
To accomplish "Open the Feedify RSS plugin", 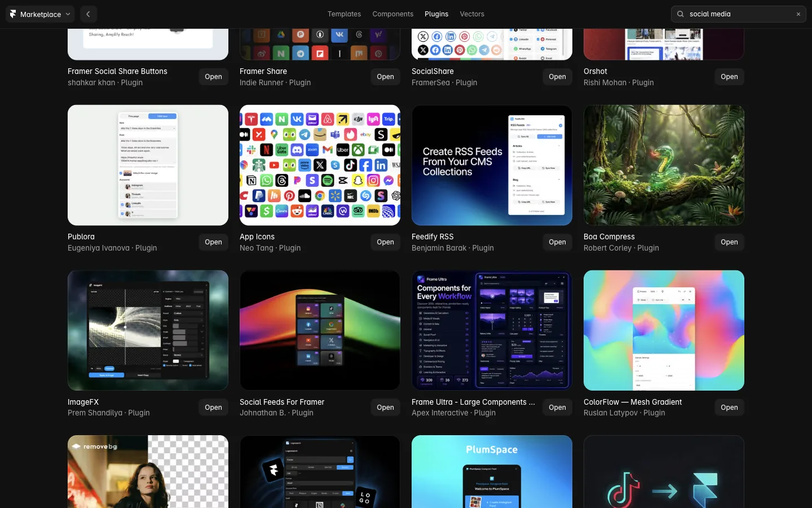I will [x=557, y=242].
